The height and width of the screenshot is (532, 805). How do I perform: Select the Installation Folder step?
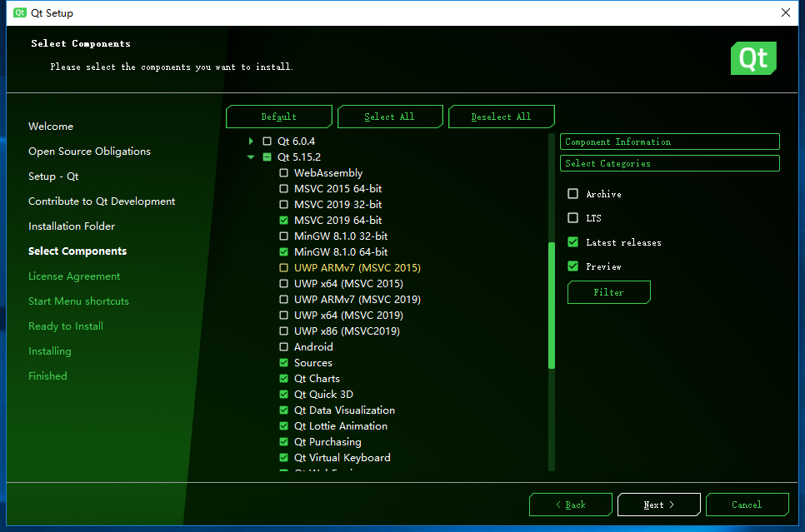(x=72, y=226)
